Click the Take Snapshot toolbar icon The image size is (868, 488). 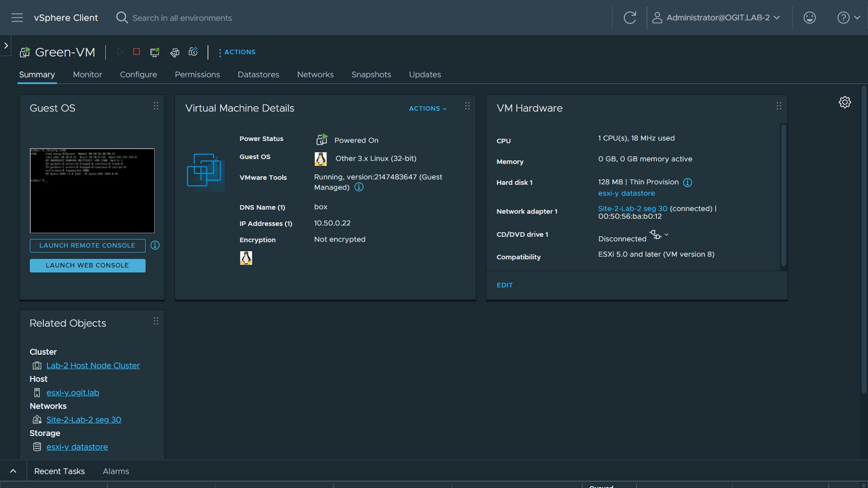coord(193,52)
